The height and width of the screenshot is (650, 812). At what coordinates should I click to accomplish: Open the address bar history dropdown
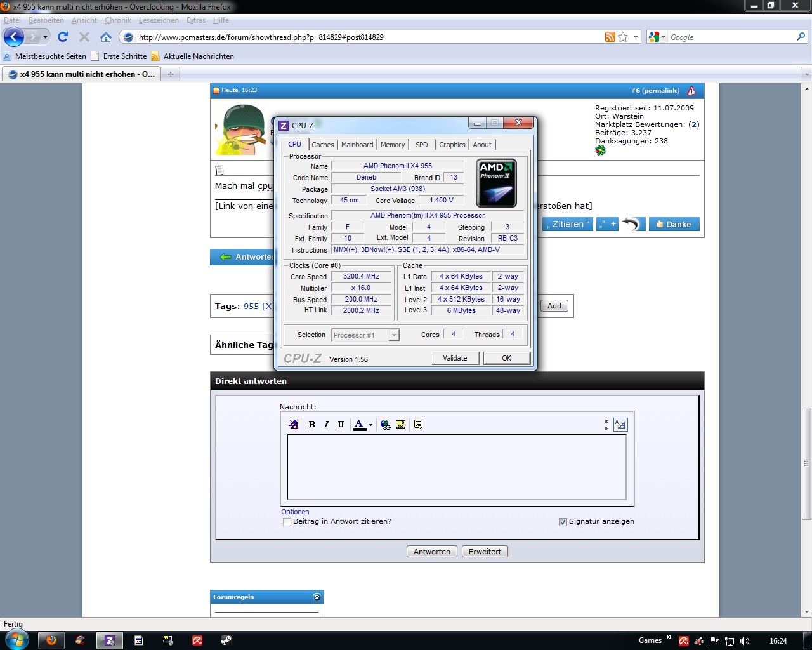[636, 37]
